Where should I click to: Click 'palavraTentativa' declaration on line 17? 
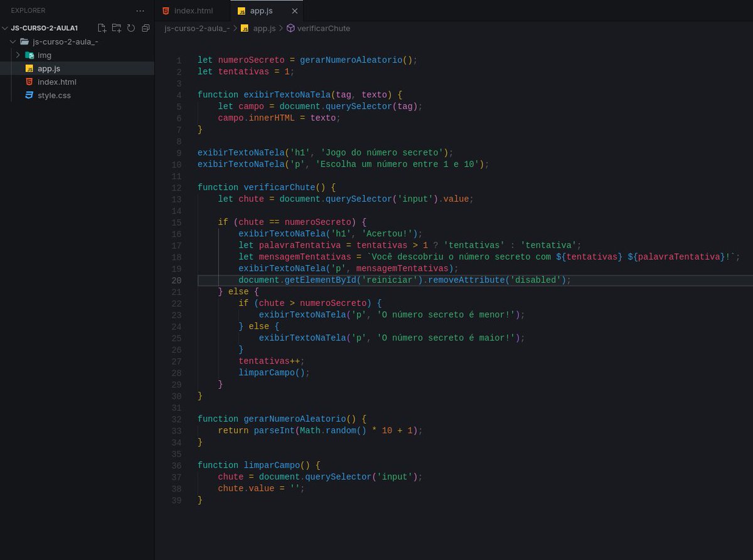tap(300, 245)
